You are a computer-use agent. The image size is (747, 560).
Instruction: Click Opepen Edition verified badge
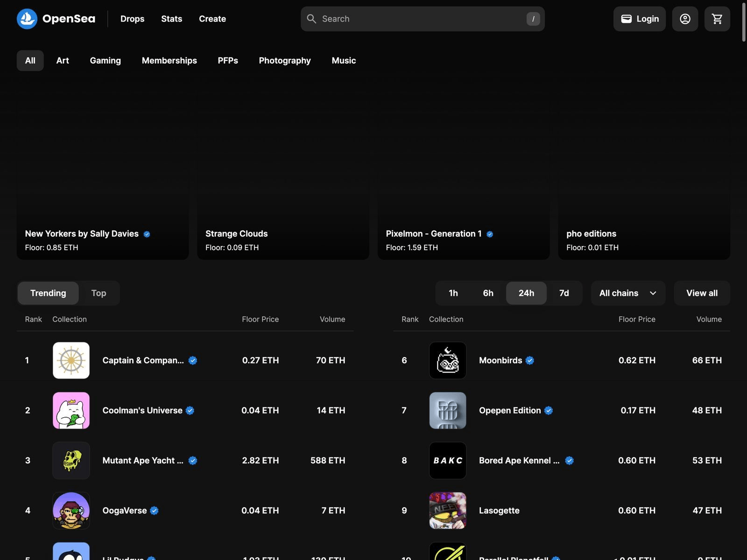549,411
